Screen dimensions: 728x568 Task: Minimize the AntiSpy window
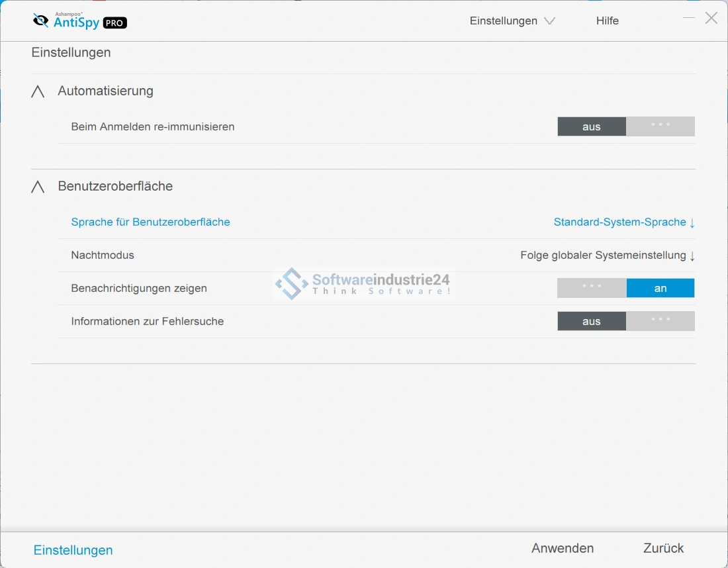point(689,18)
